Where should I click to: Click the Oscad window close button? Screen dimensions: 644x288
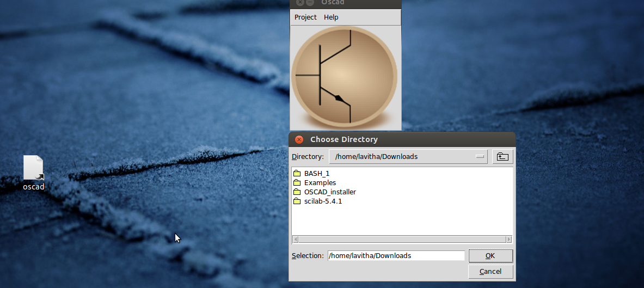tap(300, 2)
